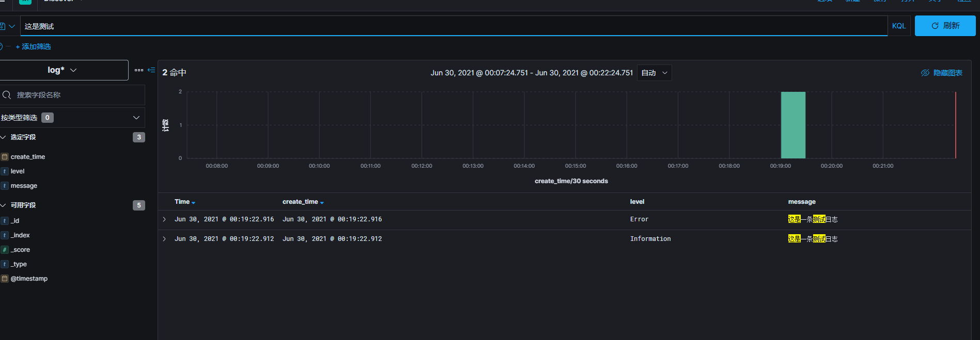Click the red current-time marker in chart
This screenshot has width=980, height=340.
tap(955, 125)
